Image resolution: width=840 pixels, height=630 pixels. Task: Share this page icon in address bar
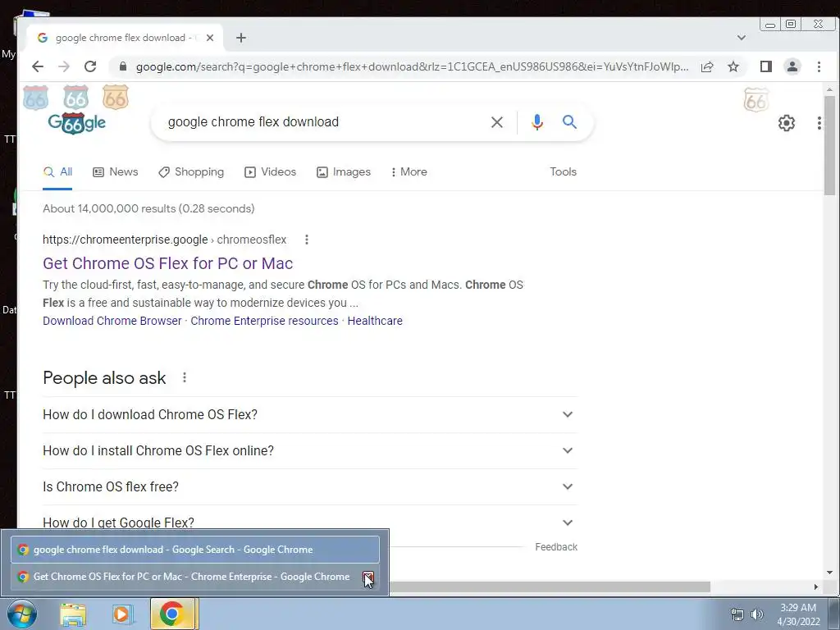(x=707, y=66)
